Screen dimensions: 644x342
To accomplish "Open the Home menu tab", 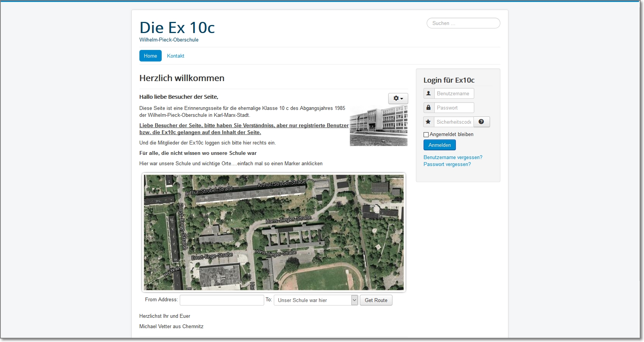I will (150, 56).
